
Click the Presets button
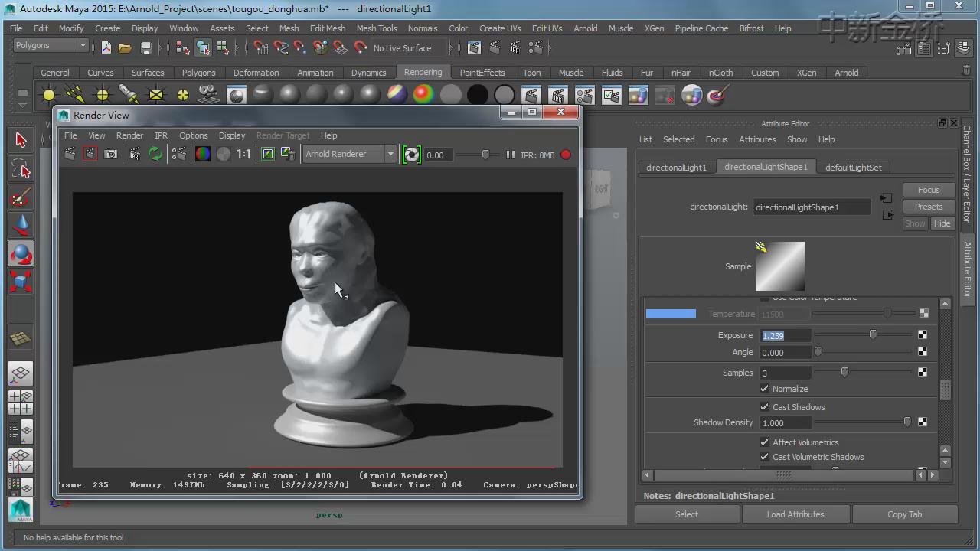tap(929, 207)
